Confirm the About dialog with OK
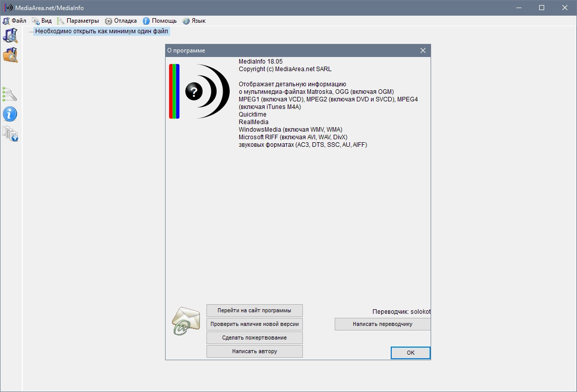Image resolution: width=577 pixels, height=392 pixels. 411,353
